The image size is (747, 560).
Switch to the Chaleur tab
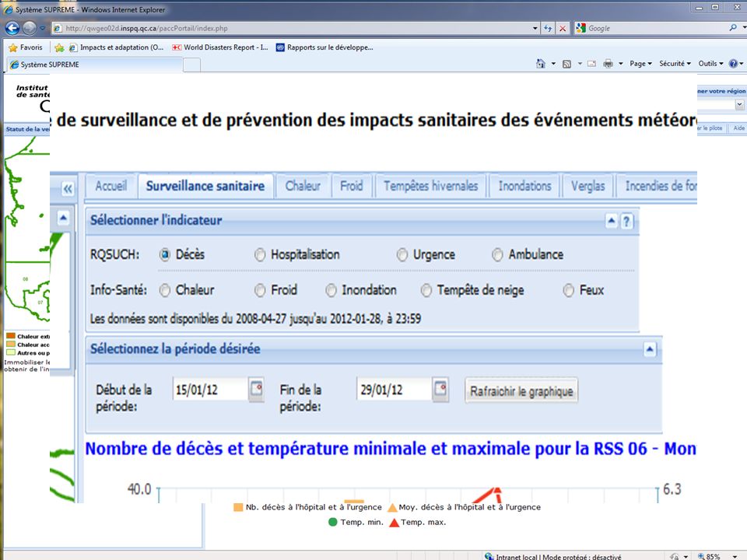[303, 186]
